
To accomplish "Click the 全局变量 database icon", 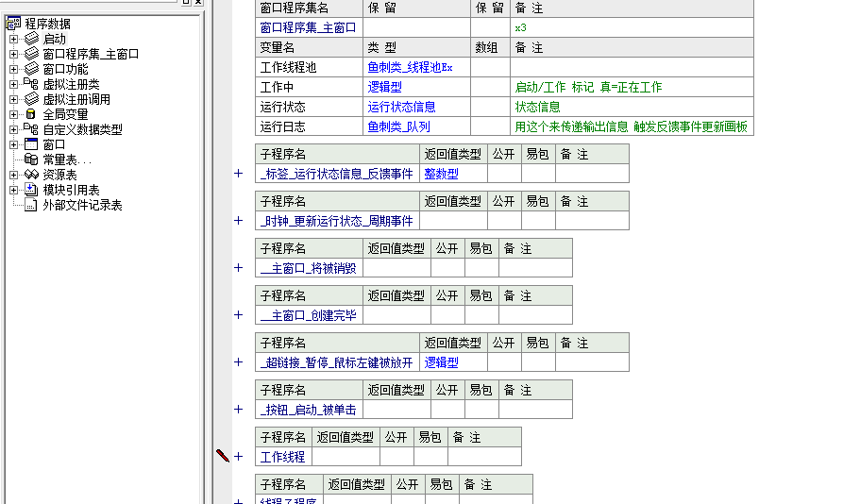I will [31, 114].
